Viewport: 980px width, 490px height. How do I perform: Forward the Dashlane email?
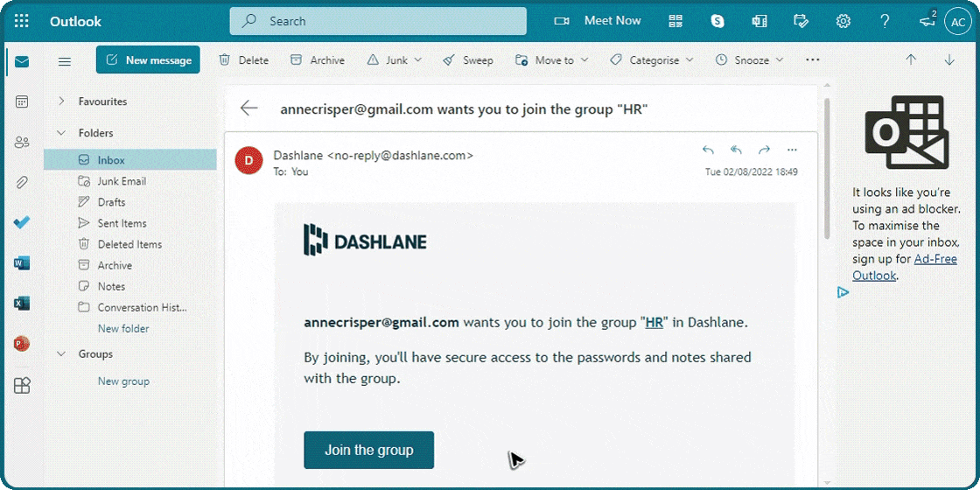[764, 150]
